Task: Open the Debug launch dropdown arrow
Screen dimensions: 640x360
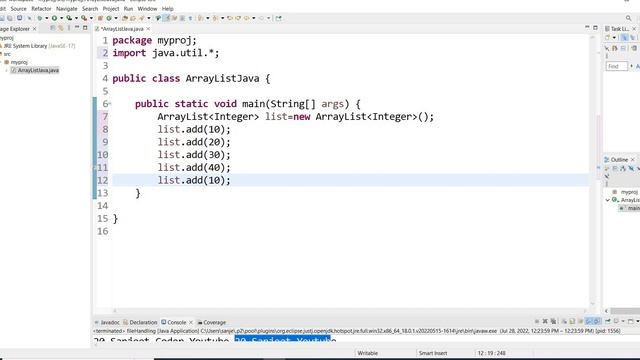Action: tap(47, 18)
